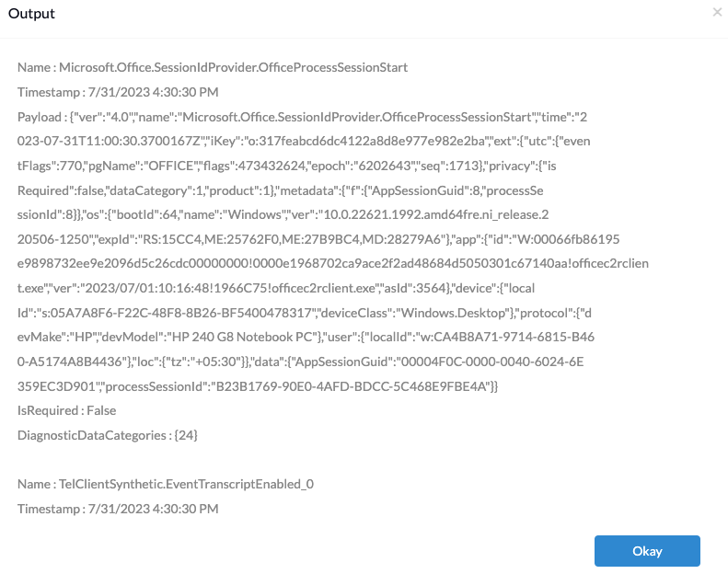This screenshot has height=574, width=728.
Task: Click the payload line mentioning dataCategory
Action: (x=280, y=190)
